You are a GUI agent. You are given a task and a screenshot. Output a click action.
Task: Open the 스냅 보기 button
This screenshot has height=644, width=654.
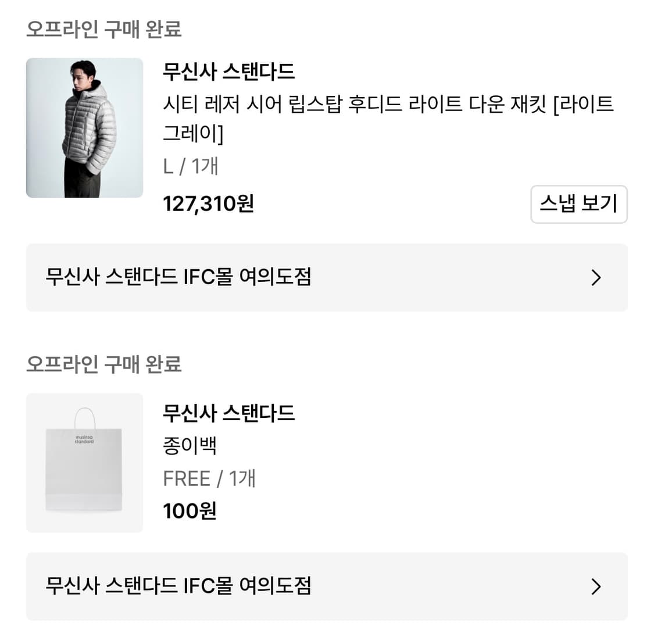[x=578, y=205]
